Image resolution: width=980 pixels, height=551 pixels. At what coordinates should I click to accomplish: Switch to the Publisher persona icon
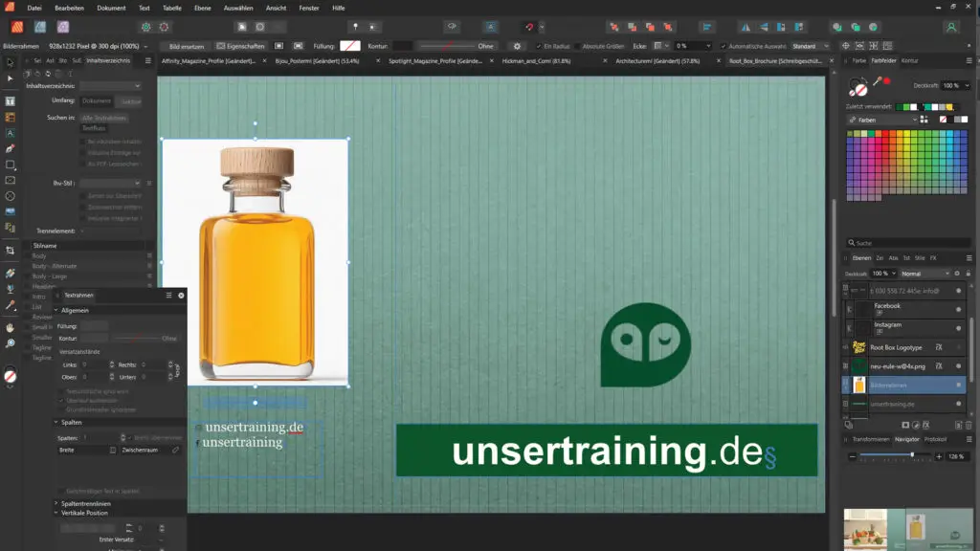pyautogui.click(x=17, y=27)
